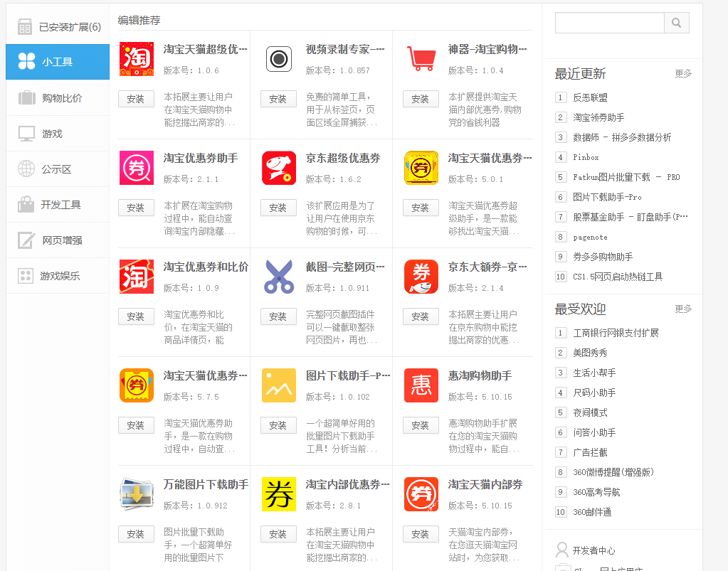Image resolution: width=728 pixels, height=571 pixels.
Task: Open 广告拦截 in most popular list
Action: point(590,452)
